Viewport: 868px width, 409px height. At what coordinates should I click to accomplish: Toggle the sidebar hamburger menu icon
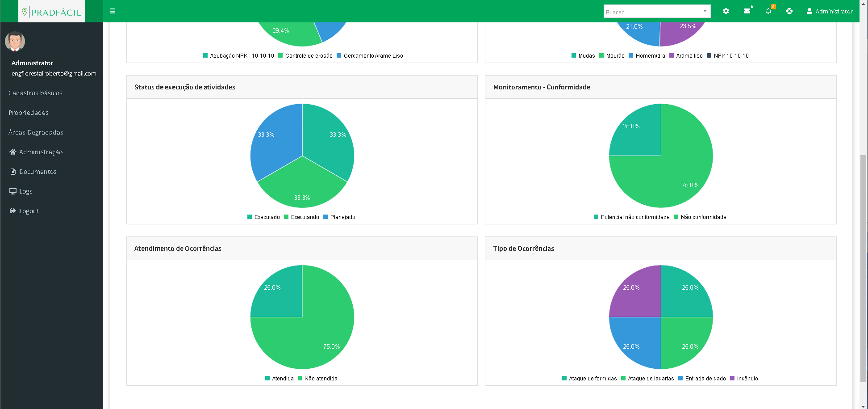click(113, 11)
